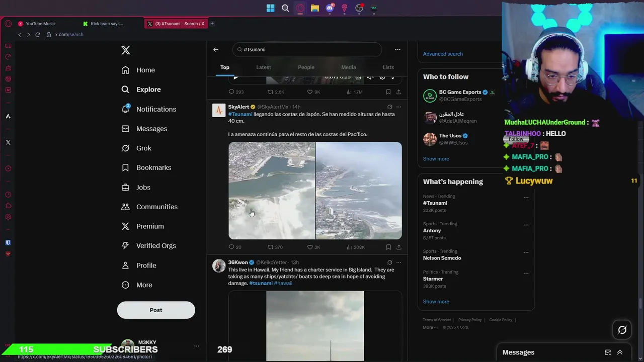
Task: Click the #Tsunami search input field
Action: (x=307, y=49)
